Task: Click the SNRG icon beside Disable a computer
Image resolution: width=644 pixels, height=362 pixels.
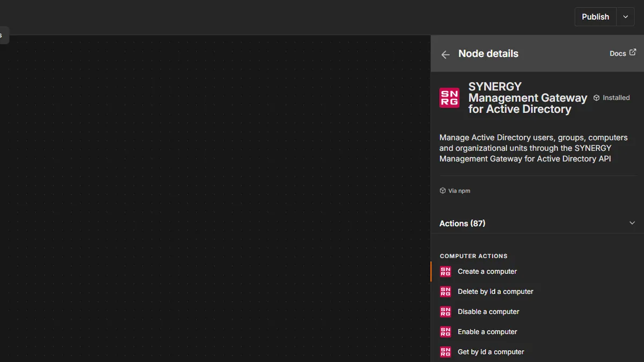Action: point(445,312)
